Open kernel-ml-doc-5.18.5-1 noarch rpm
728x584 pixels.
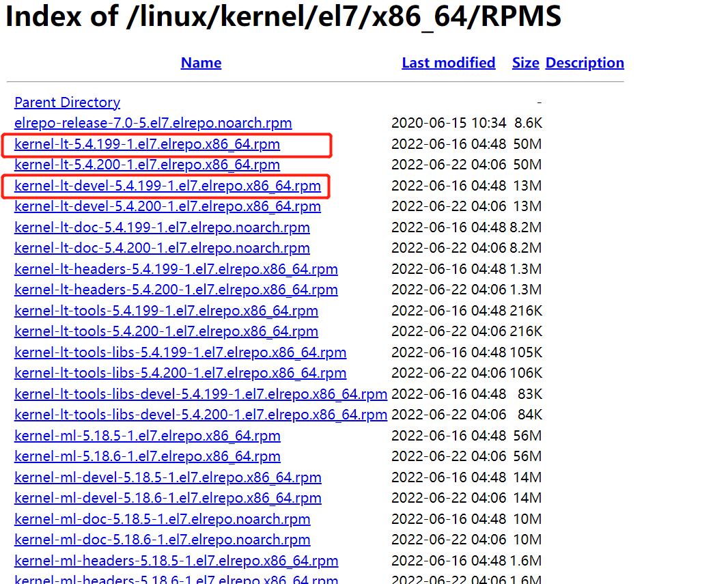(162, 519)
